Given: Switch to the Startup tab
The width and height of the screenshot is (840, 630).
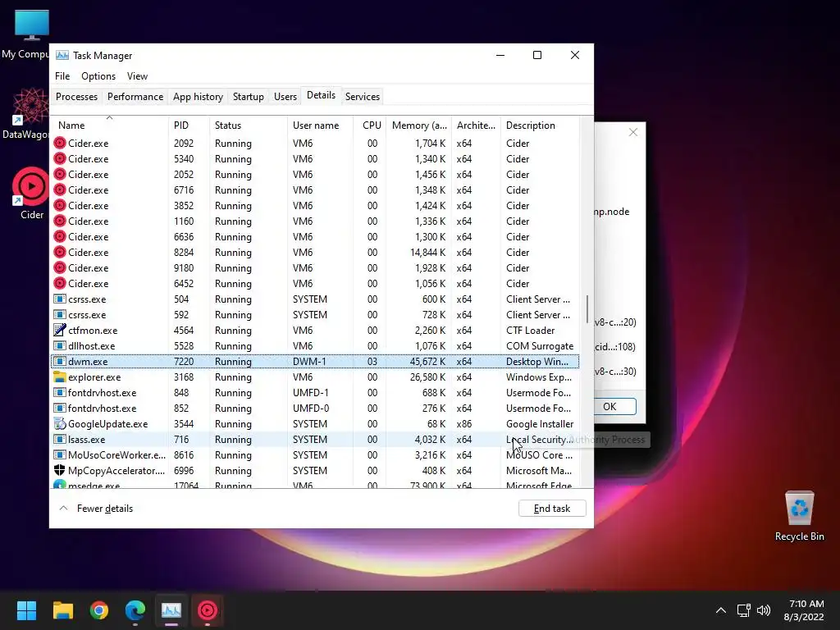Looking at the screenshot, I should tap(248, 97).
